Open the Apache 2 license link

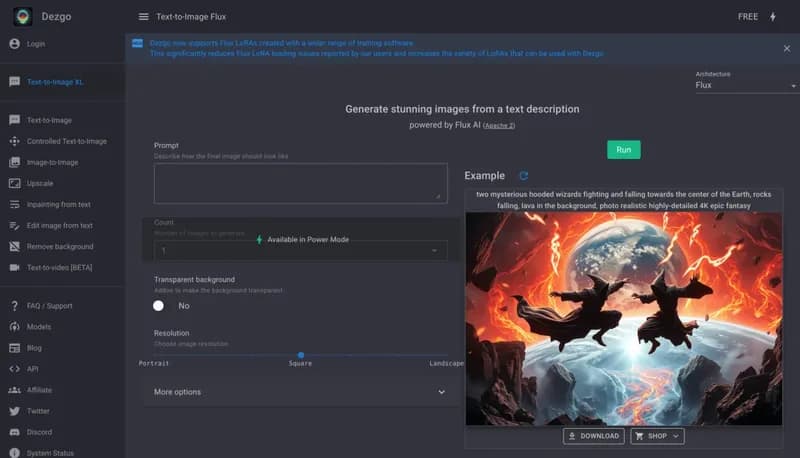[499, 125]
